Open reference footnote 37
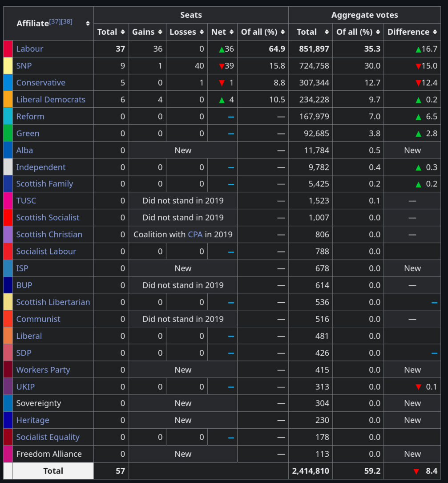Viewport: 448px width, 483px height. (55, 21)
